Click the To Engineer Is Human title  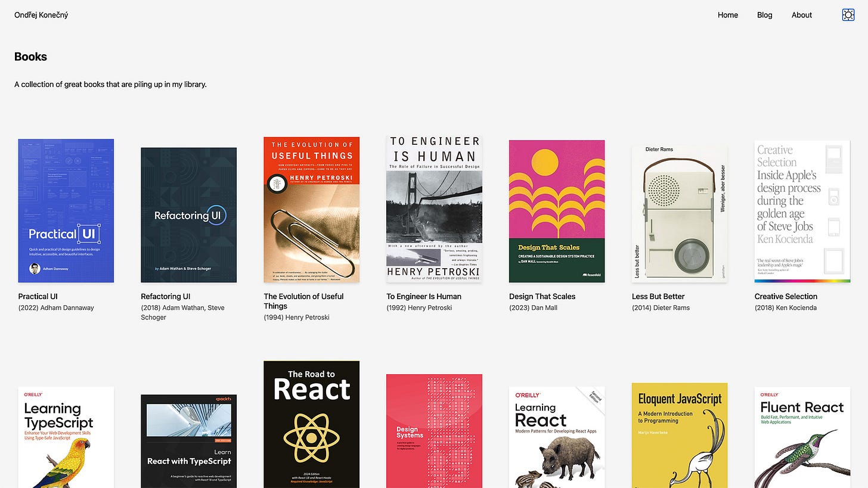tap(424, 296)
